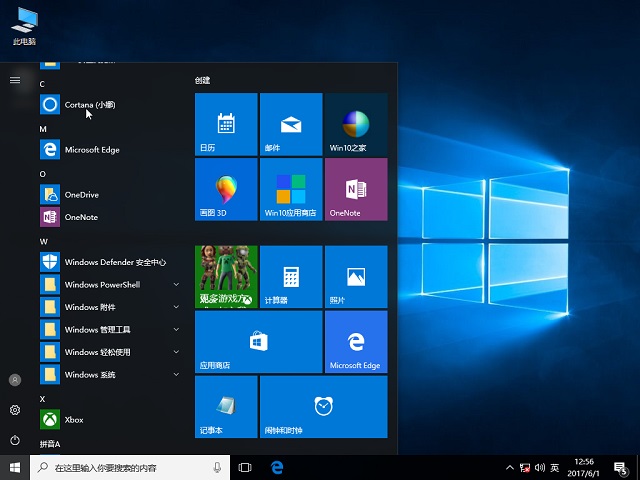Open the network status tray icon
Screen dimensions: 640x480
(525, 468)
